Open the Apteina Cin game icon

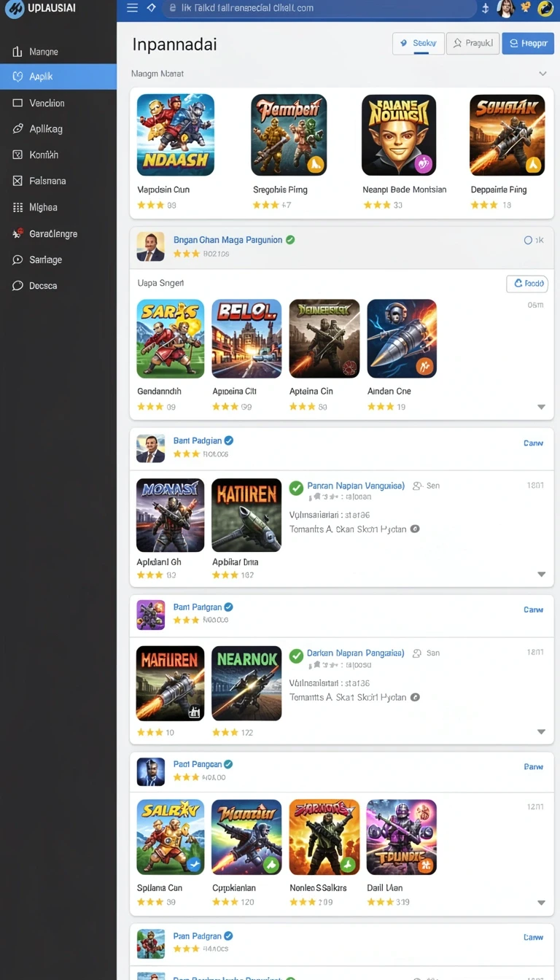pos(324,338)
